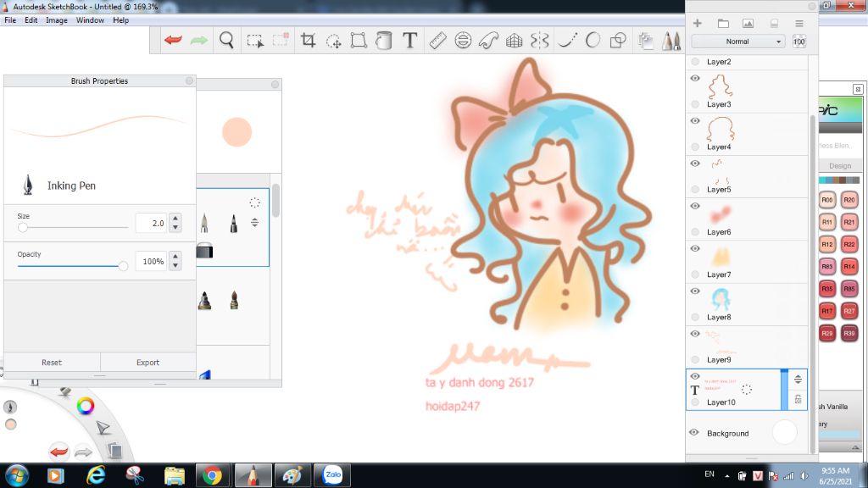Hide the Background layer
This screenshot has width=868, height=488.
[693, 433]
